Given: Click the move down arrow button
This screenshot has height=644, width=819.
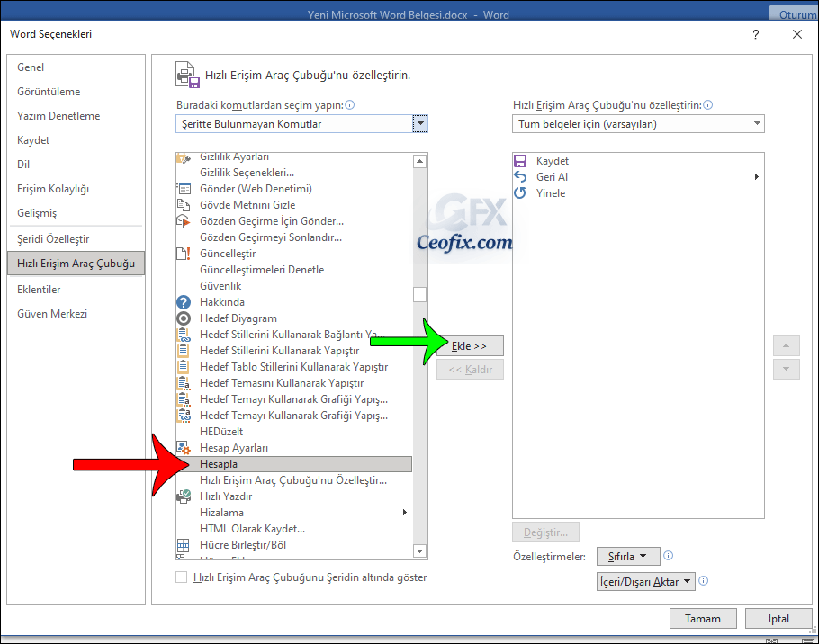Looking at the screenshot, I should pyautogui.click(x=786, y=369).
